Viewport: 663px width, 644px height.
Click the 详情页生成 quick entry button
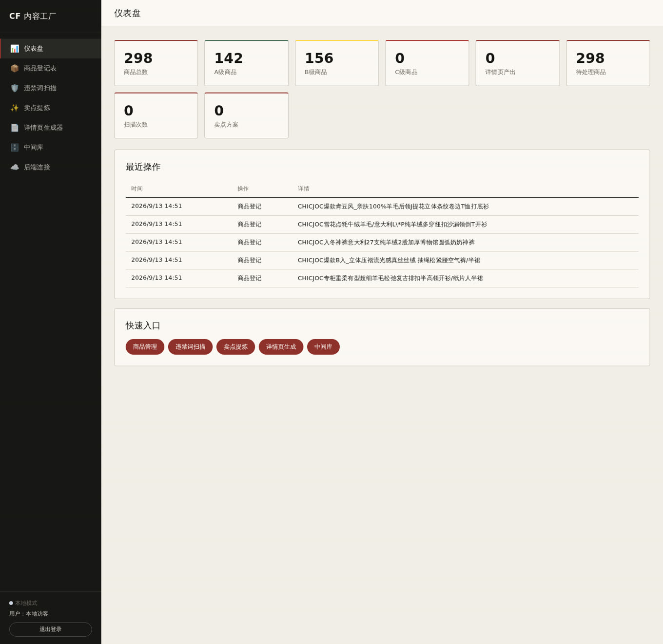[x=281, y=347]
